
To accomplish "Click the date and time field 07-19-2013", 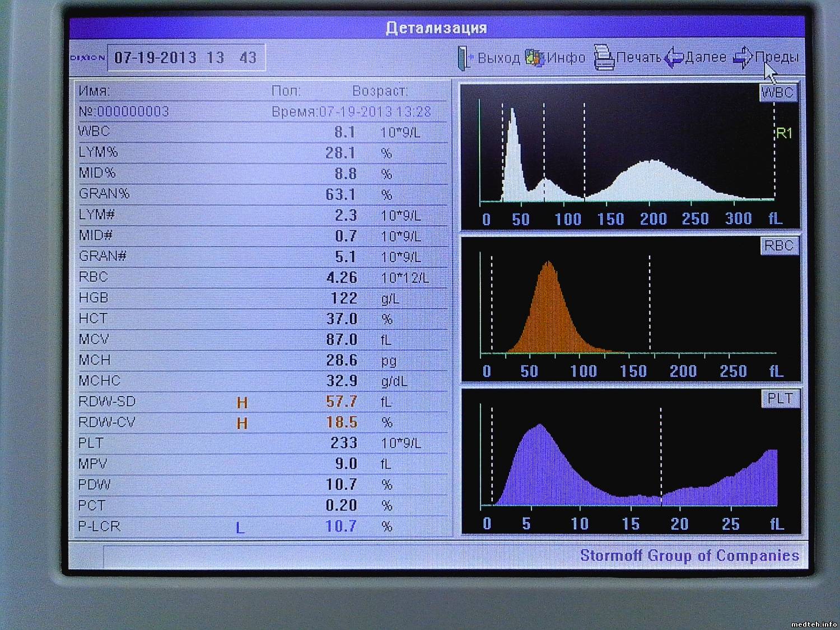I will click(185, 58).
